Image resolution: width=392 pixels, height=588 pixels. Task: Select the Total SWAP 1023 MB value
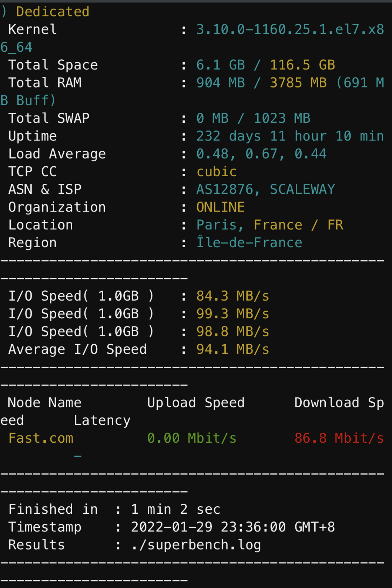[282, 118]
